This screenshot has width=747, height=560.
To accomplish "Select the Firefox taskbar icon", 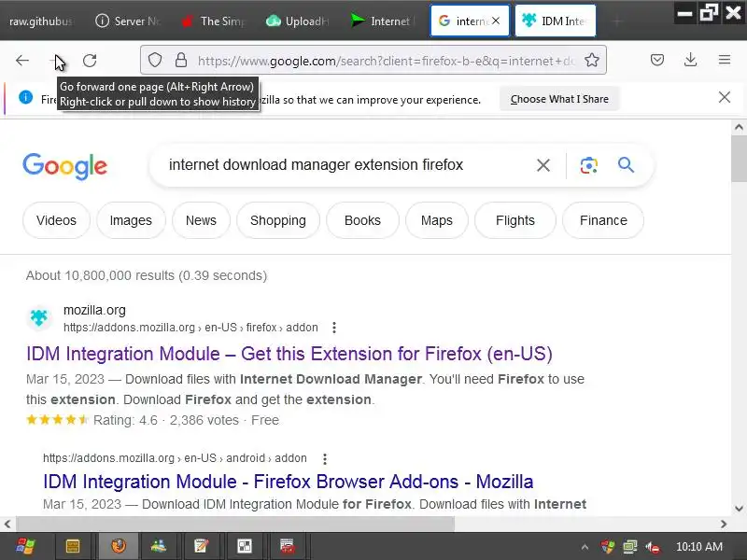I will (x=119, y=546).
